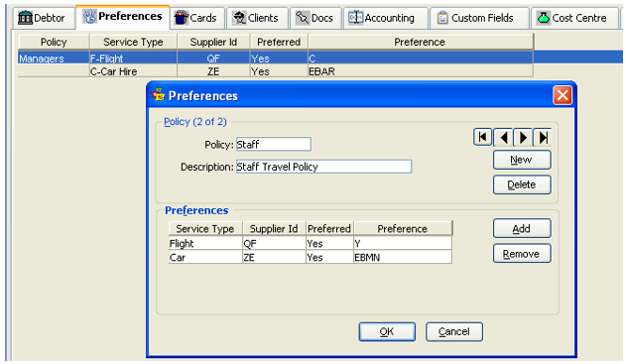Cancel the Preferences dialog
The width and height of the screenshot is (626, 364).
tap(454, 331)
